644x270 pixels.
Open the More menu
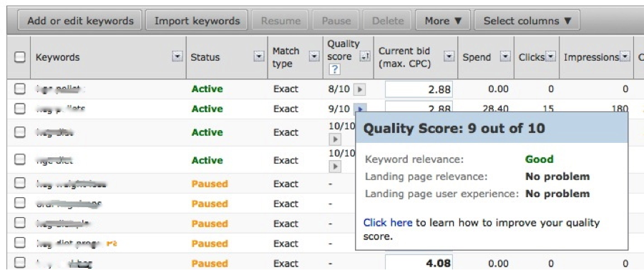click(443, 21)
